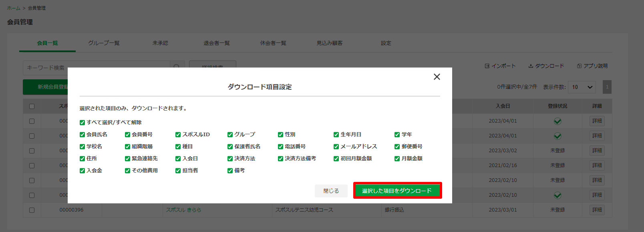Close the download settings dialog with X
Viewport: 644px width, 232px height.
click(x=437, y=77)
